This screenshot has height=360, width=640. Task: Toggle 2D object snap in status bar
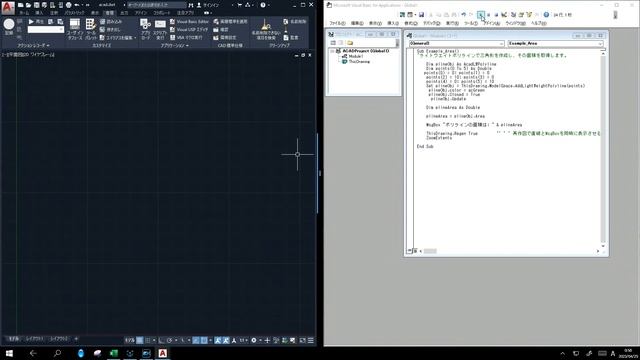click(x=204, y=340)
